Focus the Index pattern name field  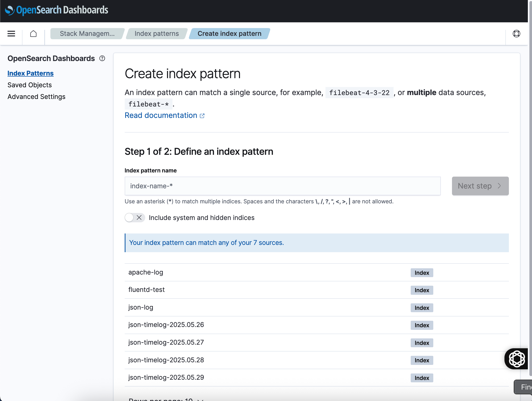tap(282, 186)
